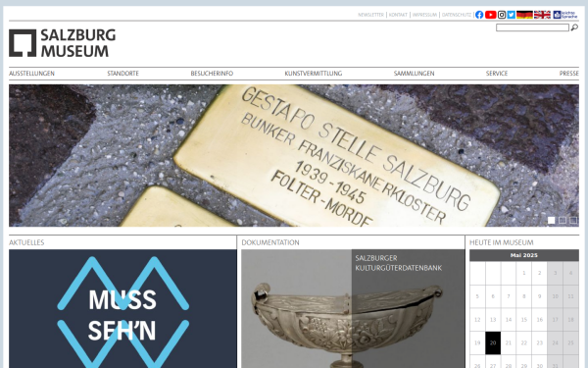Open the Leichte Sprache icon
Viewport: 588px width, 368px height.
pyautogui.click(x=565, y=15)
